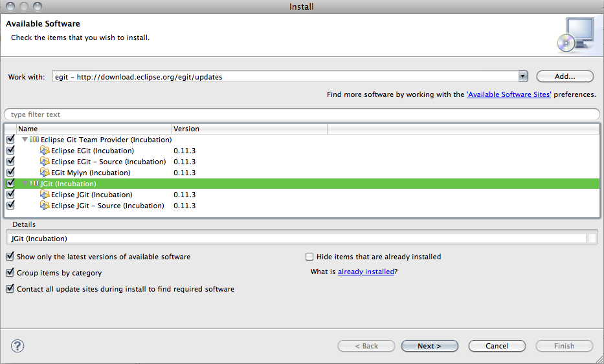The width and height of the screenshot is (604, 364).
Task: Collapse the JGit (Incubation) tree node
Action: click(x=25, y=184)
